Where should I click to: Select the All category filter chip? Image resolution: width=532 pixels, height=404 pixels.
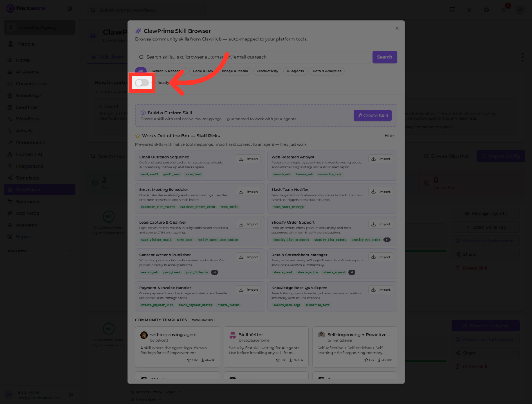(141, 71)
